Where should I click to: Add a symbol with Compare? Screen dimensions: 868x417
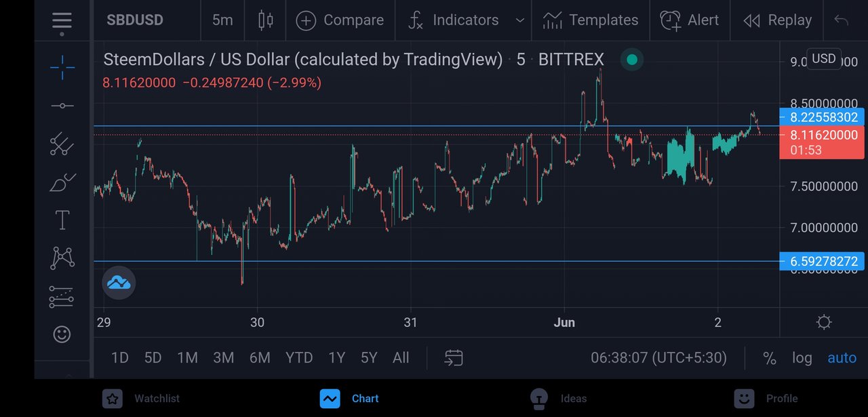coord(340,20)
